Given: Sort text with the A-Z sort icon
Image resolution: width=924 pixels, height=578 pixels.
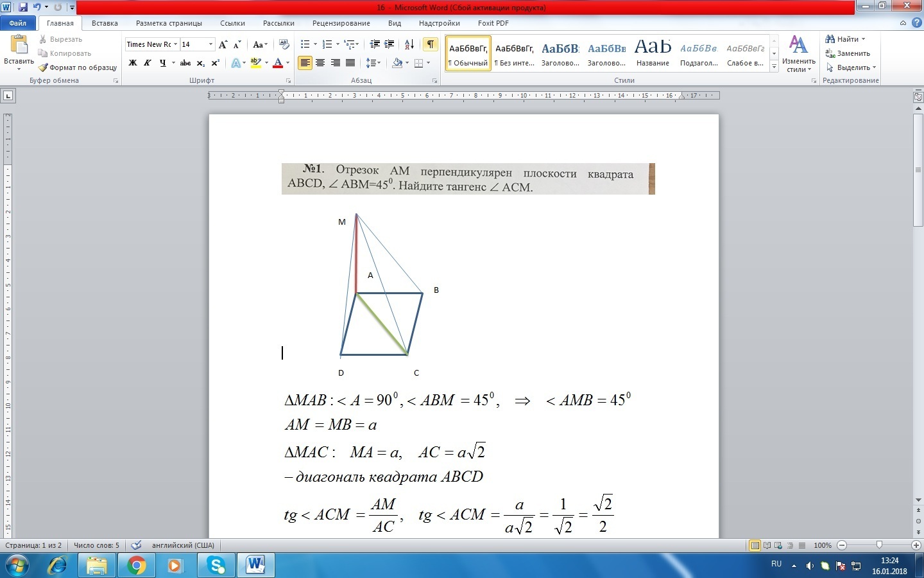Looking at the screenshot, I should 409,44.
